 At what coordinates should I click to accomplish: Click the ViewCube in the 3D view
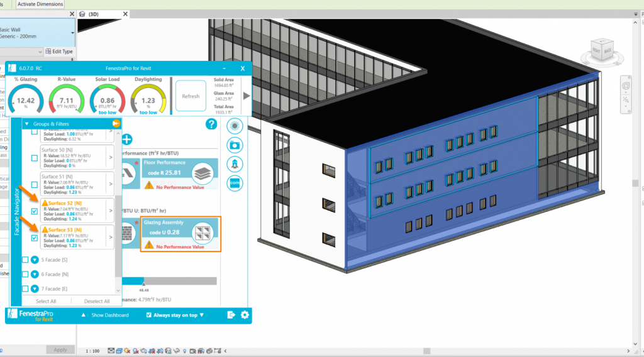coord(602,50)
